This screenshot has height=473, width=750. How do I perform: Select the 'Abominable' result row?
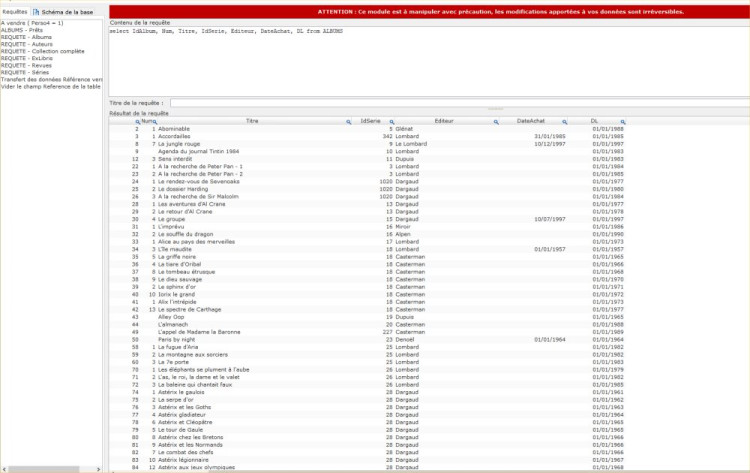367,129
